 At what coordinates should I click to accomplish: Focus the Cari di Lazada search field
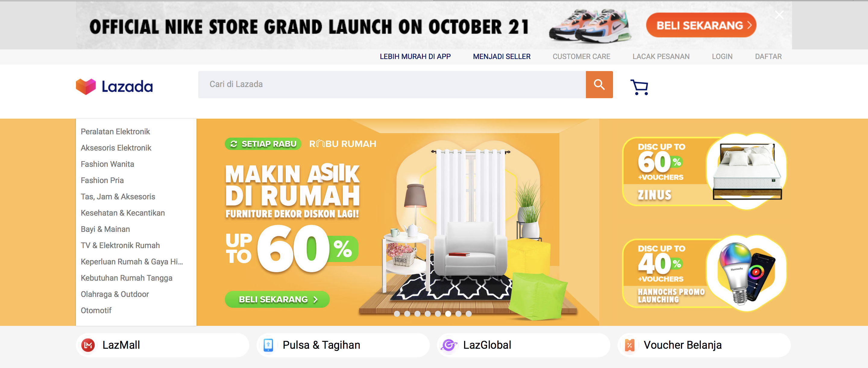392,85
